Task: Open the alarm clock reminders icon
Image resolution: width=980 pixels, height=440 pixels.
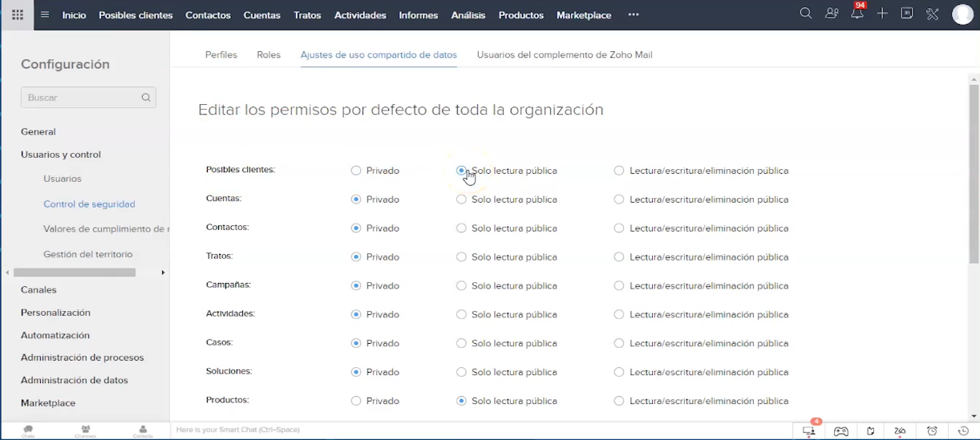Action: coord(932,431)
